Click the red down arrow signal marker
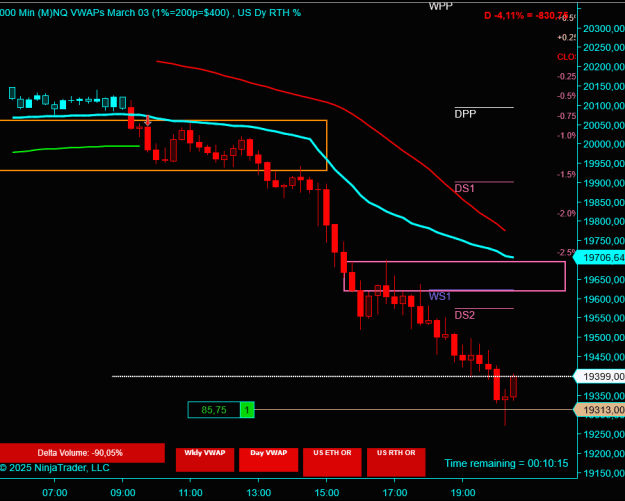The image size is (625, 501). 148,120
